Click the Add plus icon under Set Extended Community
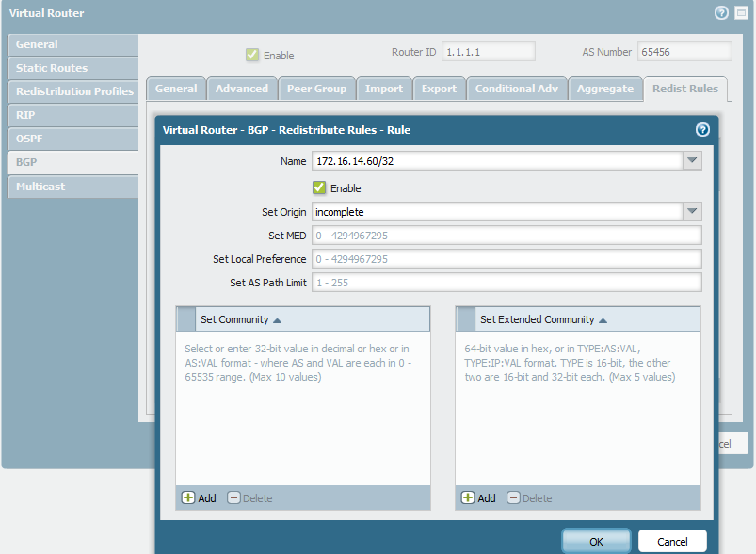Viewport: 756px width, 554px height. point(467,497)
